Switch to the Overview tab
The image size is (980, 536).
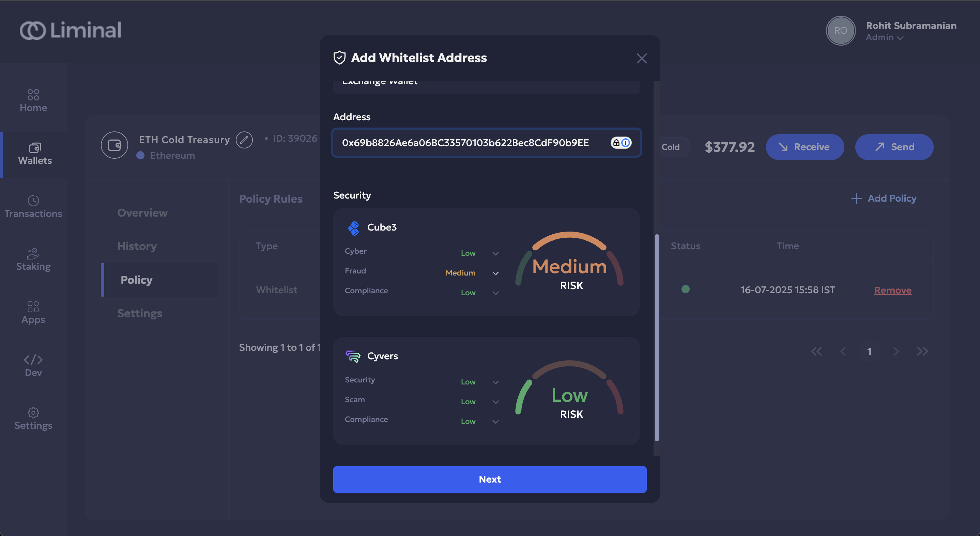coord(142,212)
